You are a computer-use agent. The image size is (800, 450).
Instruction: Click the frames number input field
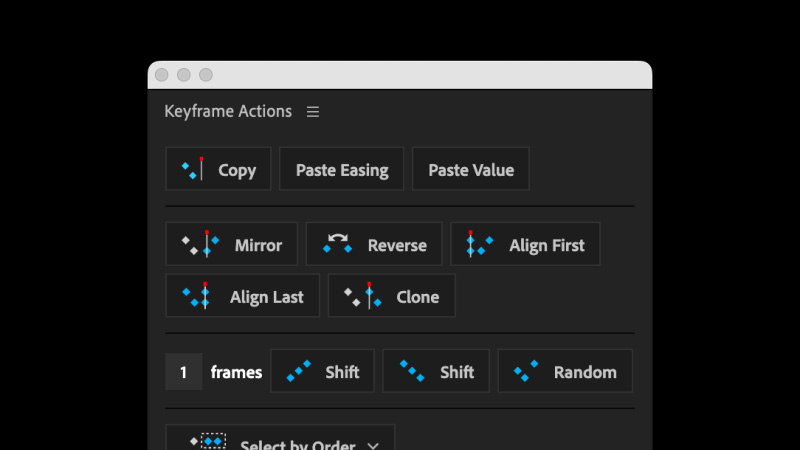tap(184, 371)
